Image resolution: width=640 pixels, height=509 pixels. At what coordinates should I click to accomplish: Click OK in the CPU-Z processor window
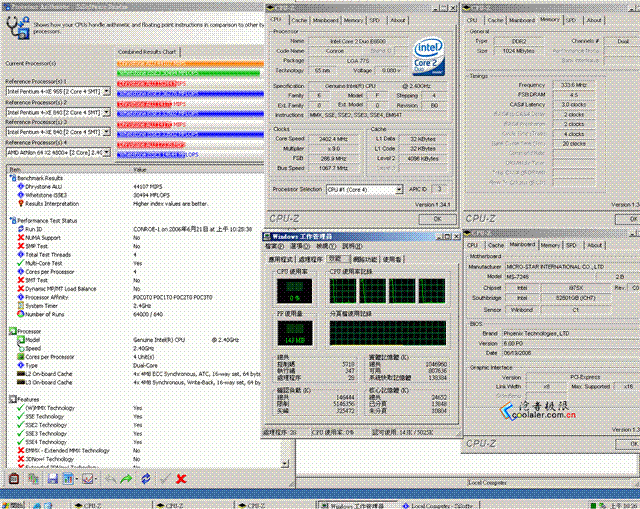[438, 219]
